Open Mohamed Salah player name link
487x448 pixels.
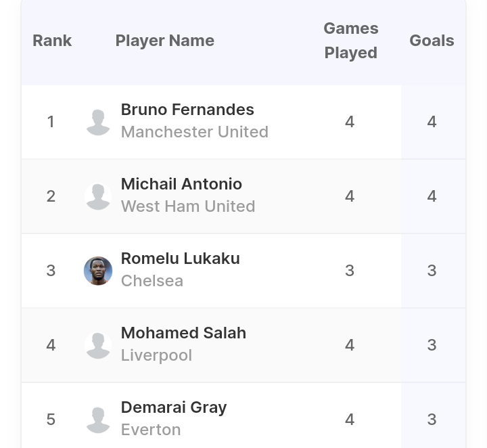(x=183, y=333)
